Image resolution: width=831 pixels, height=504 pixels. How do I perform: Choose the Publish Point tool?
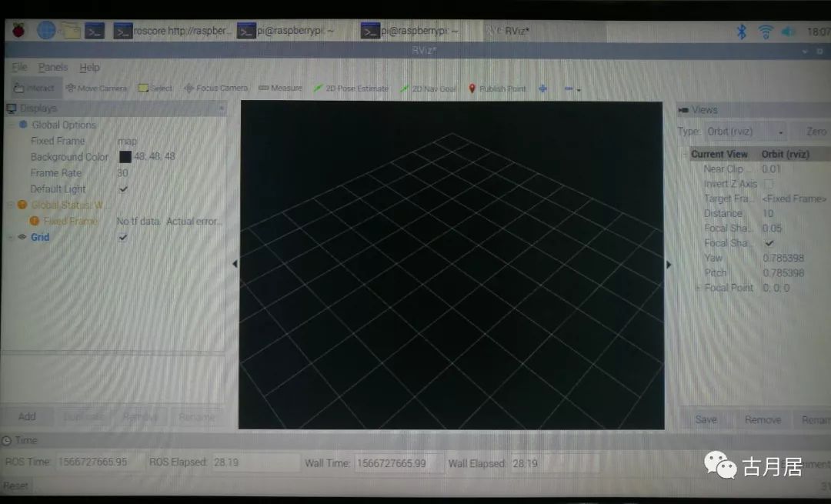(x=497, y=88)
